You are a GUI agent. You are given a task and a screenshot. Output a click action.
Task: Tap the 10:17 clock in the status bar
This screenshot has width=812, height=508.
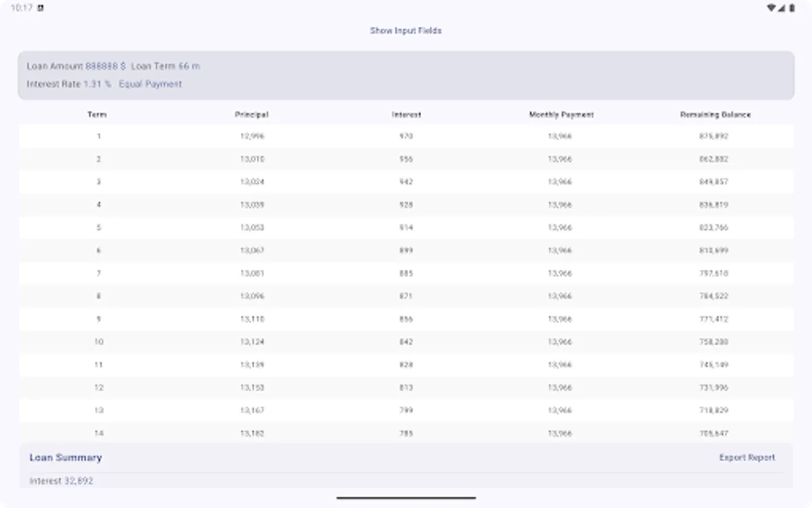(x=22, y=8)
